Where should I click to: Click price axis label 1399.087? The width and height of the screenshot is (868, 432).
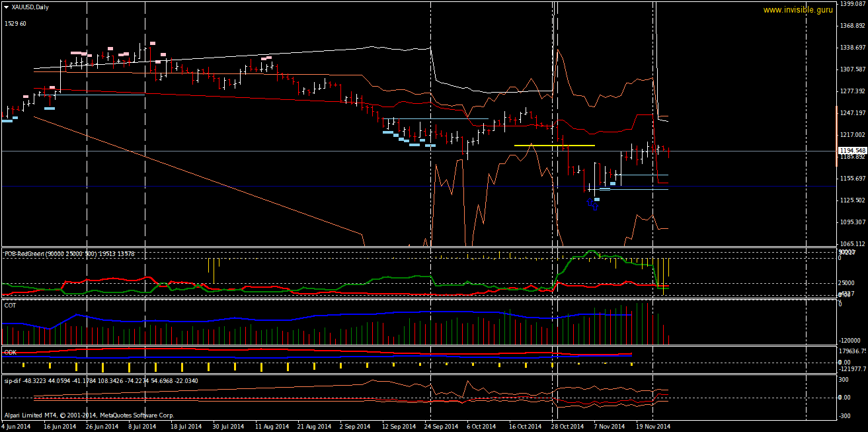[x=852, y=4]
